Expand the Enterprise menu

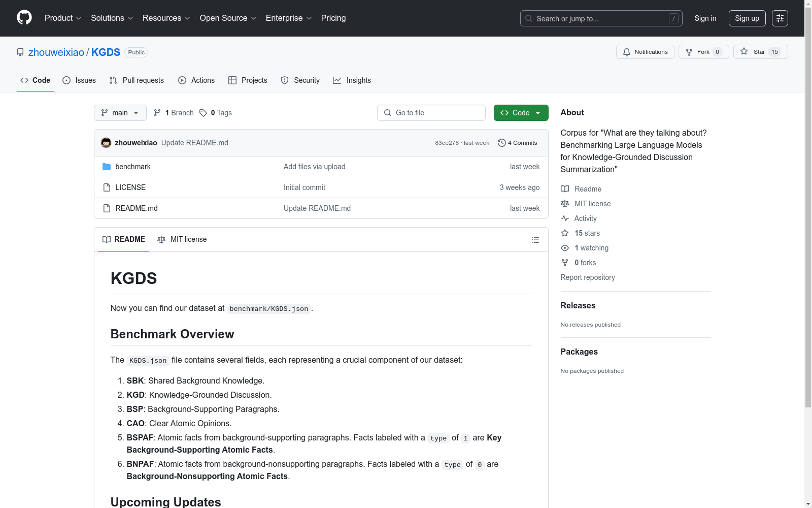tap(289, 18)
